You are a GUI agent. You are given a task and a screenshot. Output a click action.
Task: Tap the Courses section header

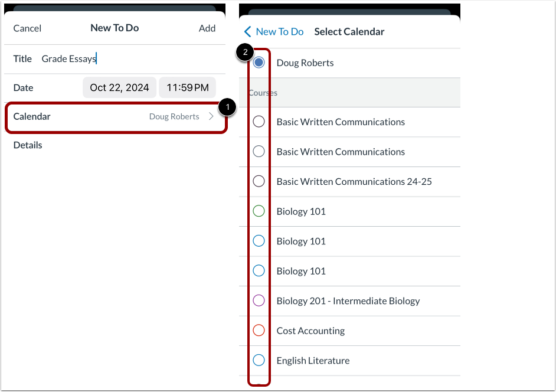point(263,93)
